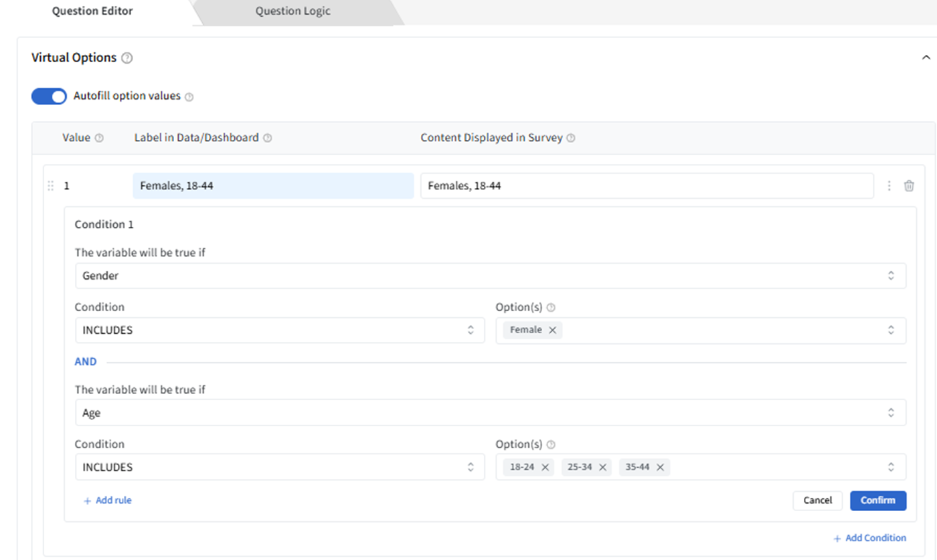Viewport: 937px width, 560px height.
Task: Open the Gender variable dropdown
Action: click(490, 276)
